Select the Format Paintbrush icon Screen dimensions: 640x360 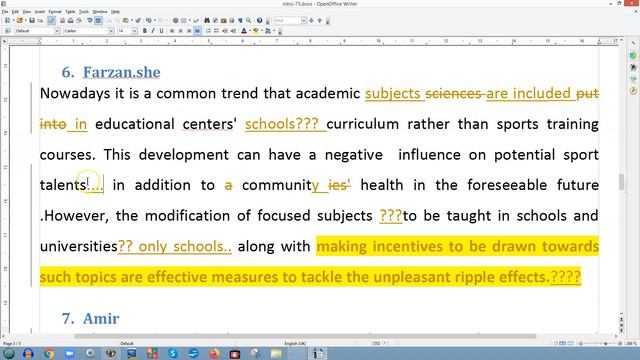coord(138,20)
